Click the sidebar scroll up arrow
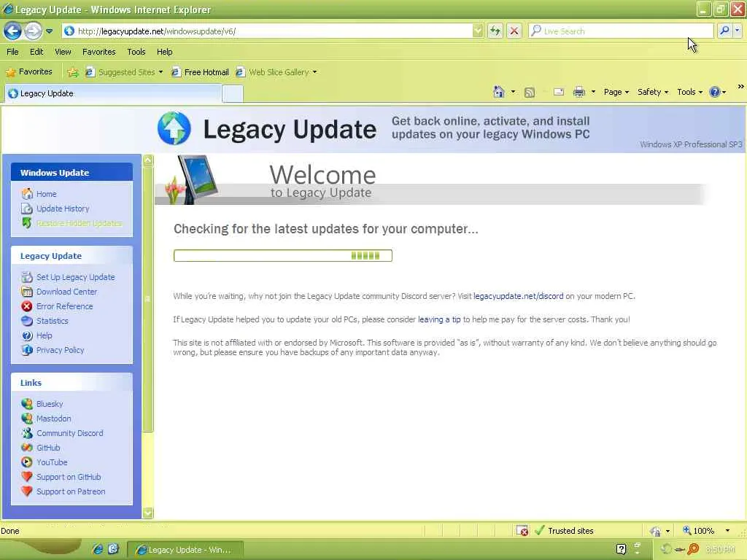This screenshot has width=747, height=560. 148,160
